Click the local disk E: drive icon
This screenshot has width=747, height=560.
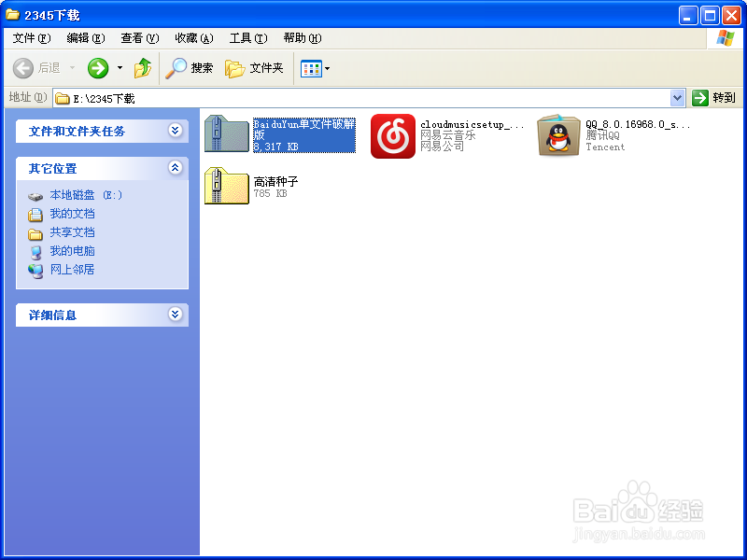(x=35, y=196)
